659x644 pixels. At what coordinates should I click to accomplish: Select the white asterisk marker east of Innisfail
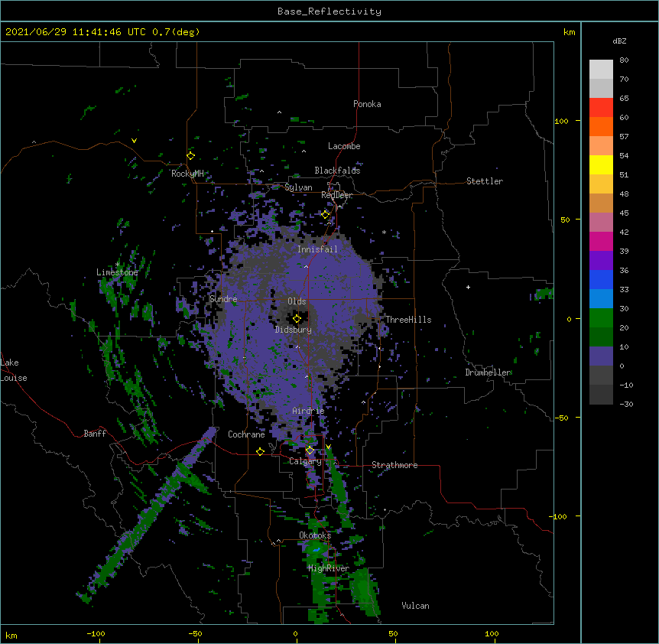(x=384, y=233)
